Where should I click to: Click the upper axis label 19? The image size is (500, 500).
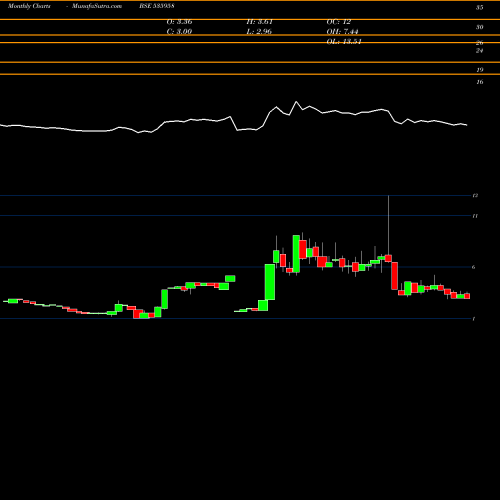click(x=479, y=70)
